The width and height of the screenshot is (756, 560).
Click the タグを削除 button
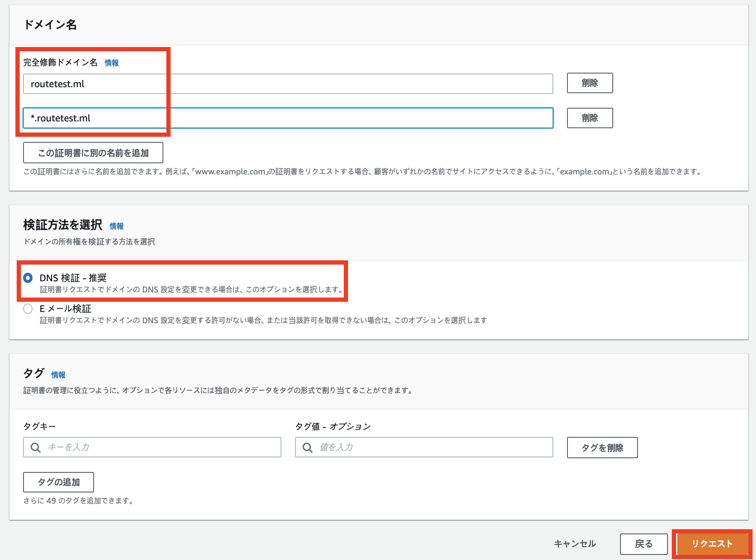click(x=602, y=448)
